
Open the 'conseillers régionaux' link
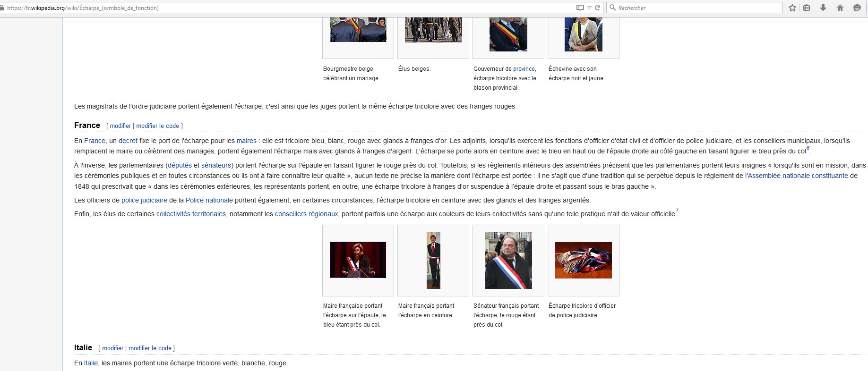point(306,214)
